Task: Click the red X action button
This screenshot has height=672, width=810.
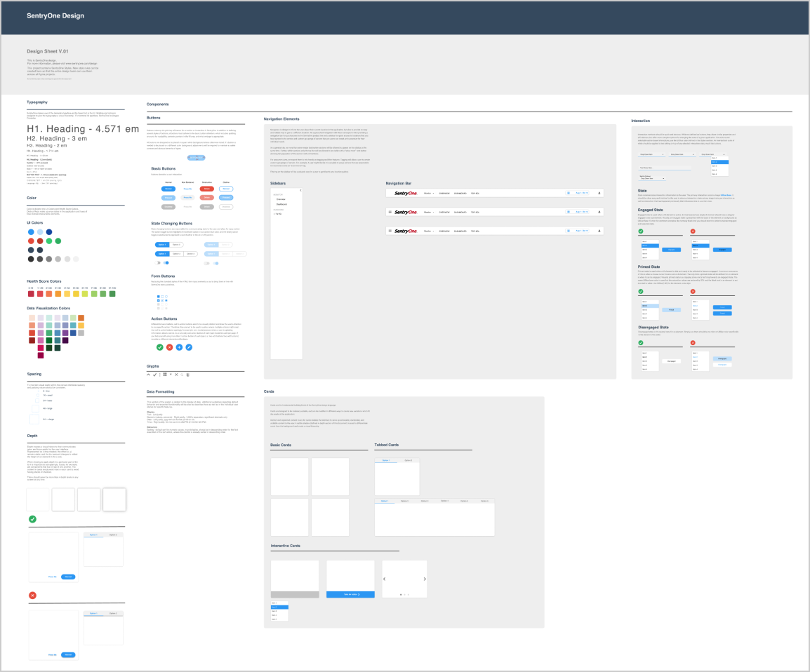Action: (169, 347)
